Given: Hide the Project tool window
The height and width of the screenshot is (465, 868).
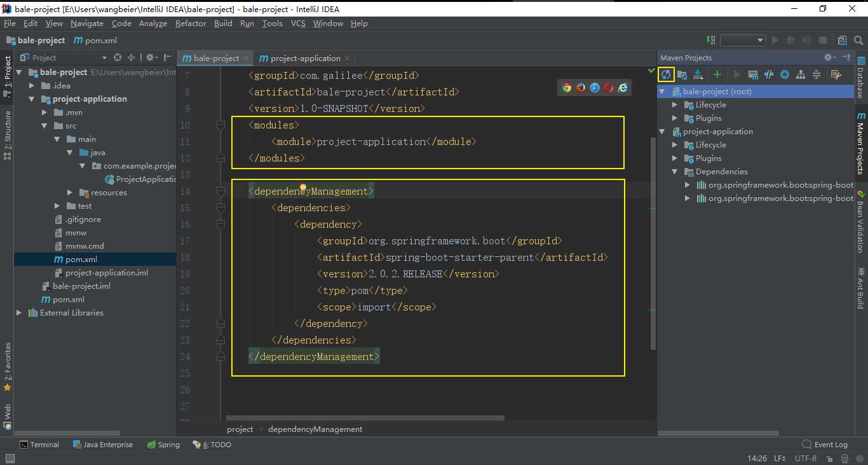Looking at the screenshot, I should coord(167,57).
